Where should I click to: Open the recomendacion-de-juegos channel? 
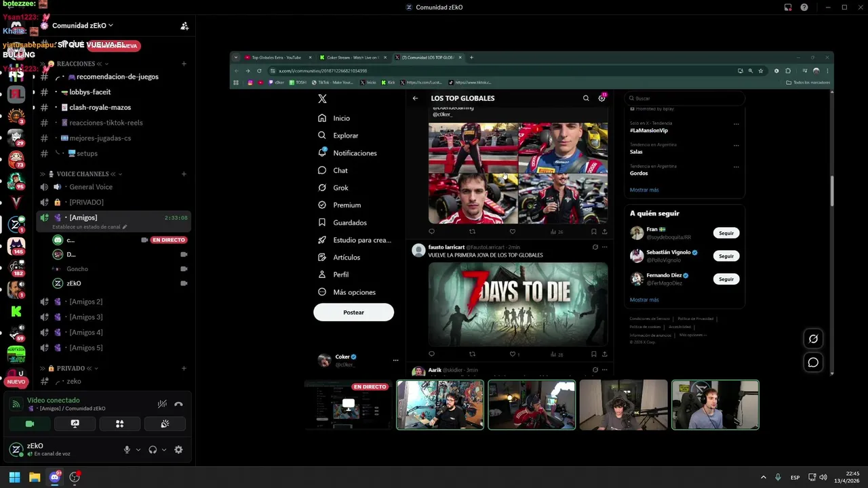coord(113,77)
